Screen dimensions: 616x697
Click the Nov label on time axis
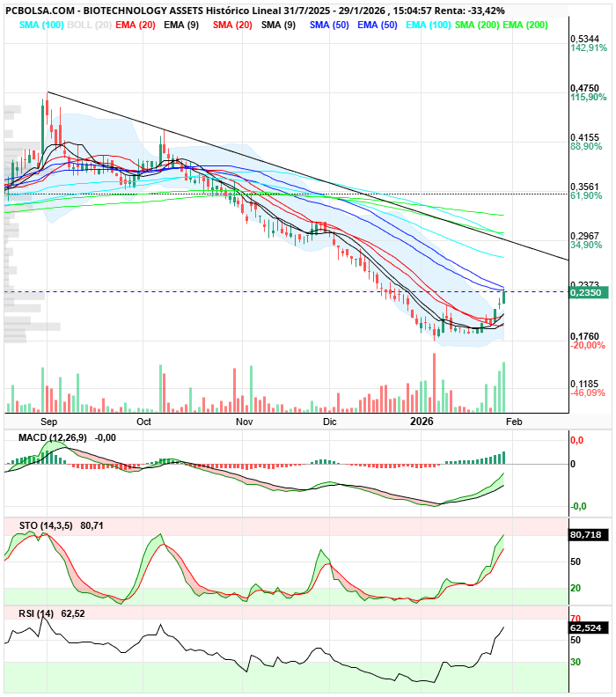[x=244, y=422]
